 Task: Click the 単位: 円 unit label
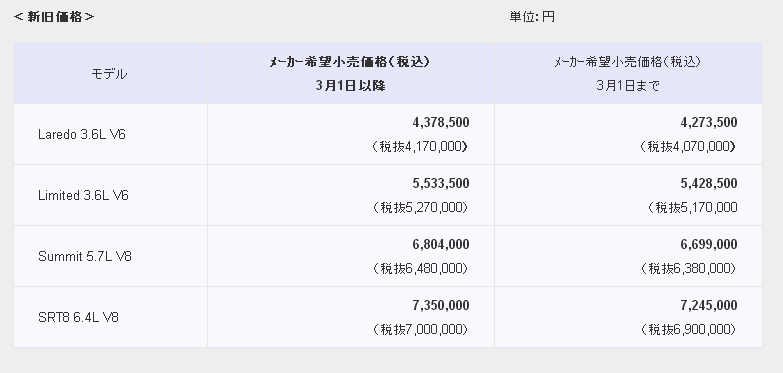(x=532, y=17)
